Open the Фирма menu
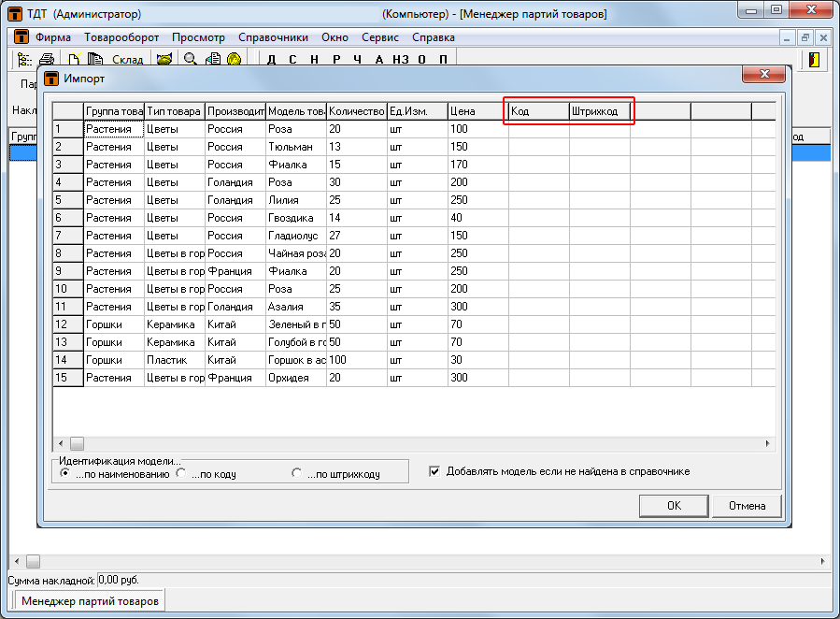Screen dimensions: 840x619 pos(53,37)
